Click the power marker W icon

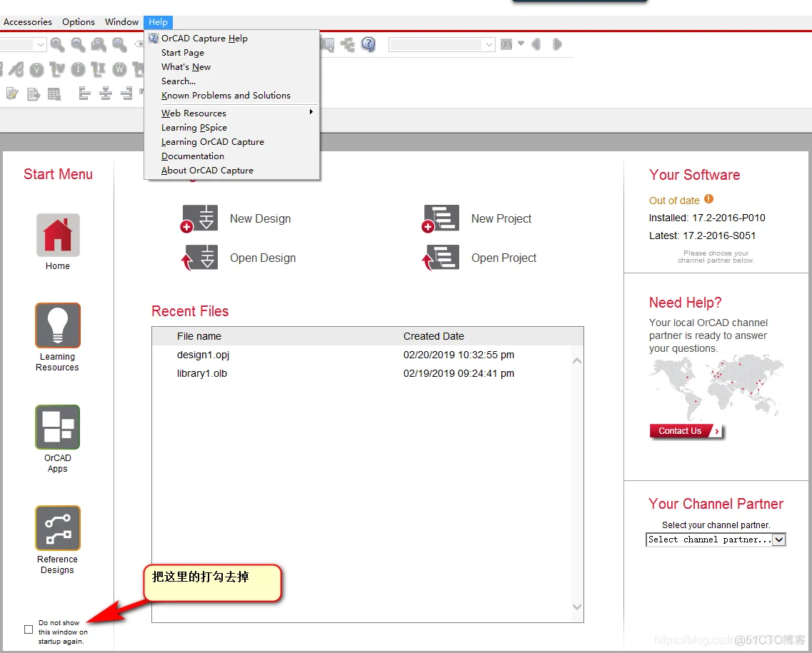pyautogui.click(x=120, y=69)
